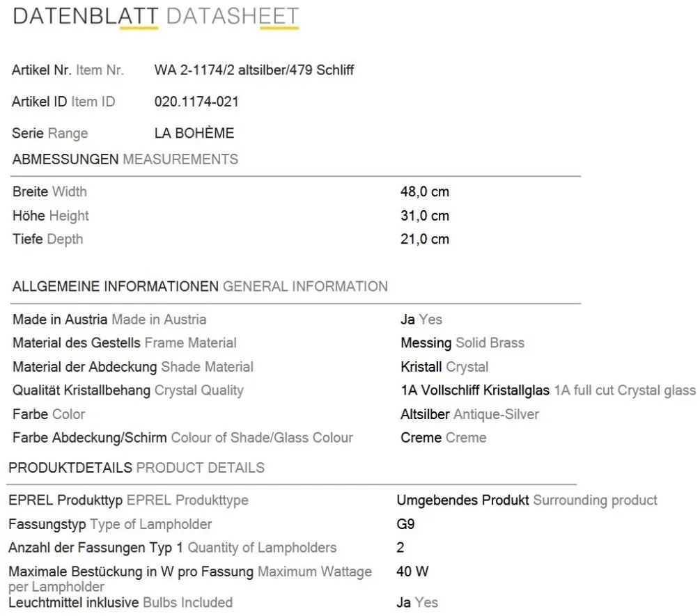This screenshot has height=616, width=700.
Task: Click the Messing Solid Brass value
Action: pyautogui.click(x=462, y=343)
